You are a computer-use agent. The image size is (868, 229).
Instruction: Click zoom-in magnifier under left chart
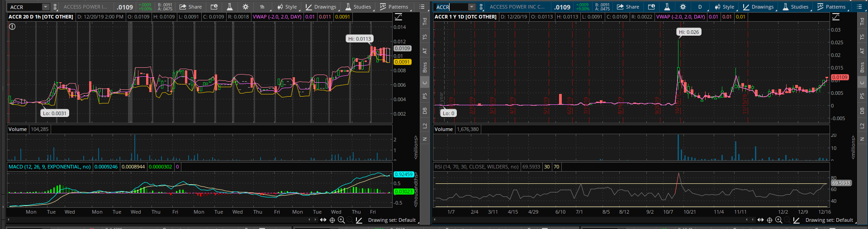[x=341, y=220]
